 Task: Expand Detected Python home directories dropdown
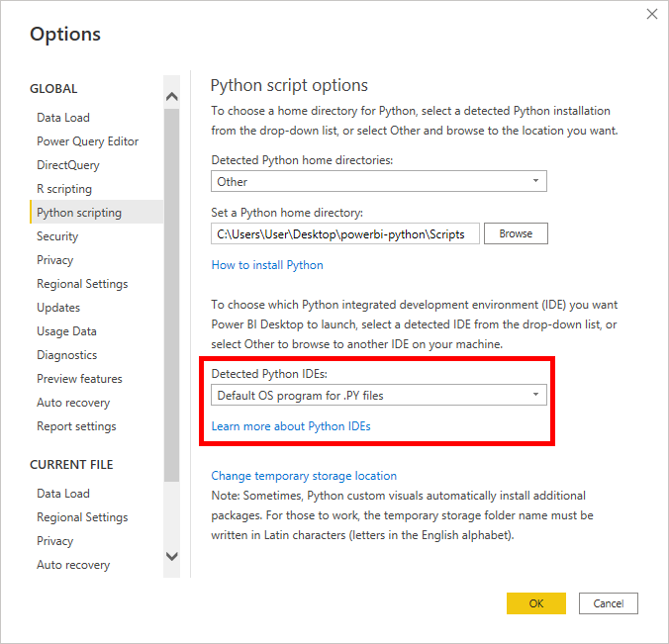pos(379,181)
